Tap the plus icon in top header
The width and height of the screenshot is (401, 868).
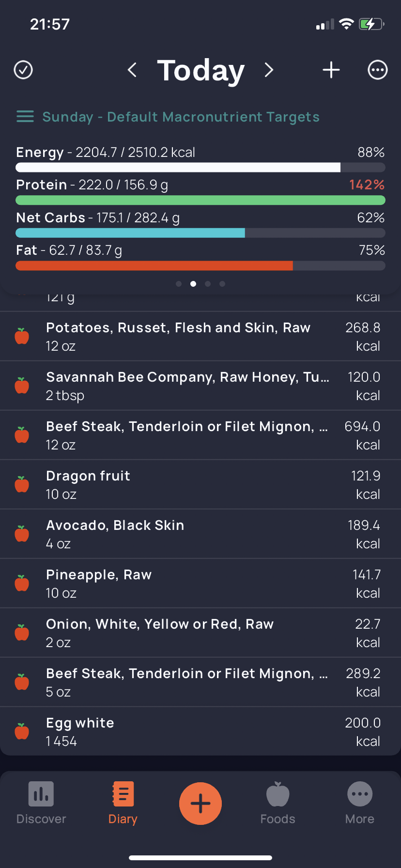pos(331,70)
